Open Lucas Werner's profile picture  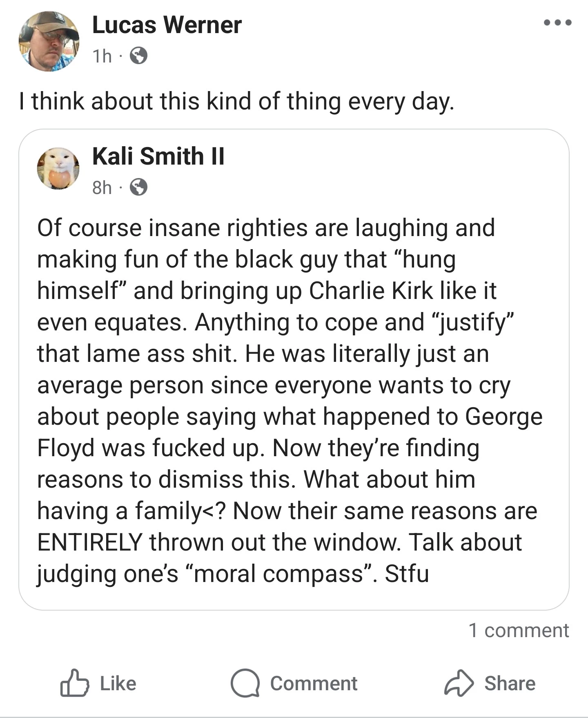coord(49,41)
